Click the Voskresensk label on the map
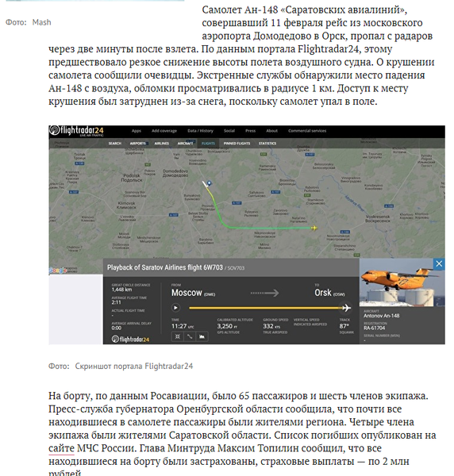The image size is (454, 476). 378,219
